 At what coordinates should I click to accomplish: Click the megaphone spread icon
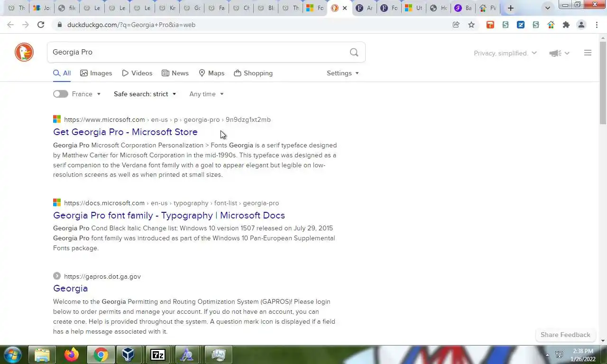(x=555, y=53)
